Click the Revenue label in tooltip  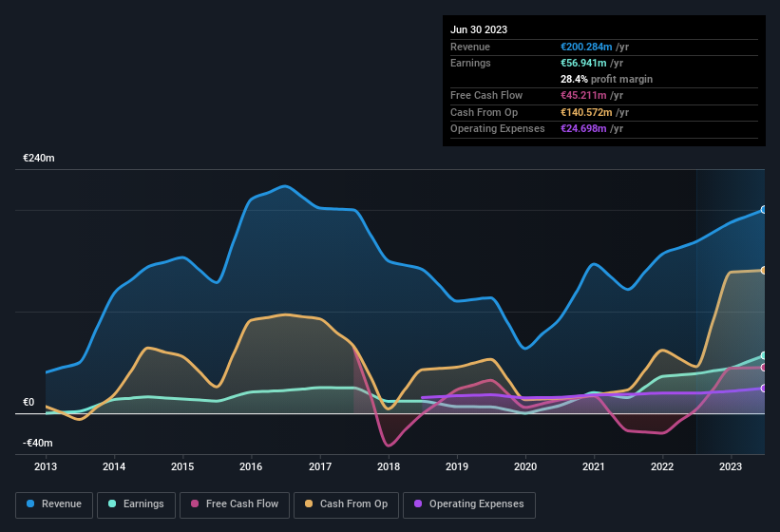coord(470,47)
